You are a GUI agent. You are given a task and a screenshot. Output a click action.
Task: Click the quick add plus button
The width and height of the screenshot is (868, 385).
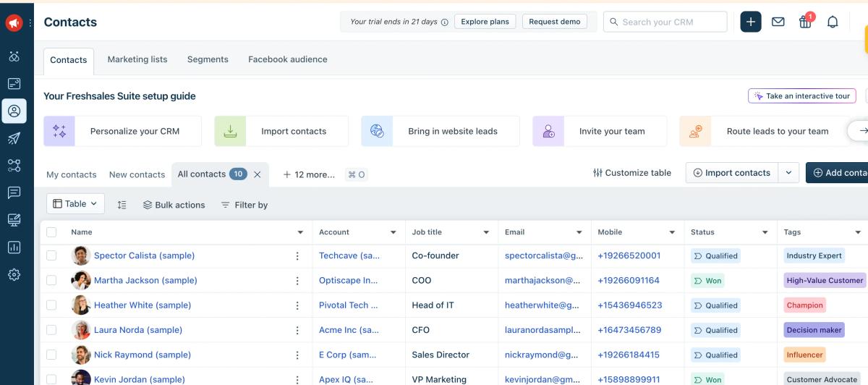751,22
